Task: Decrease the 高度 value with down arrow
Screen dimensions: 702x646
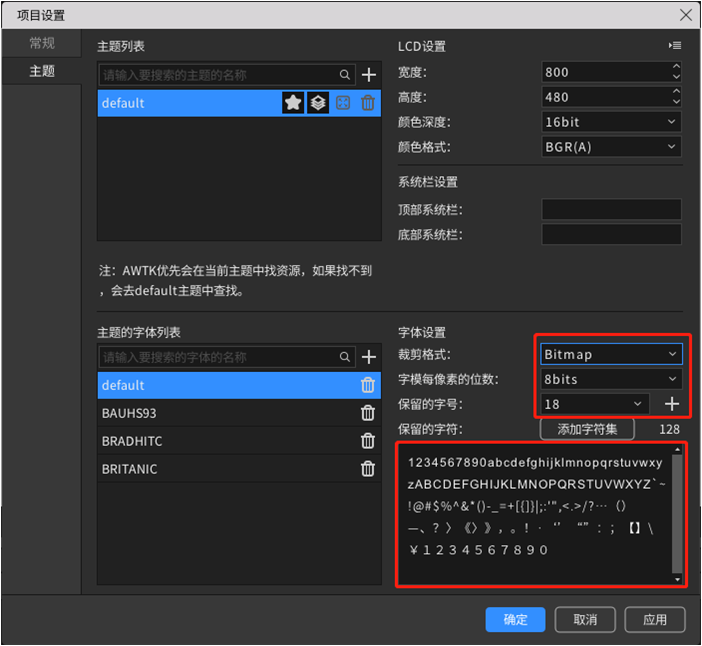Action: click(x=676, y=102)
